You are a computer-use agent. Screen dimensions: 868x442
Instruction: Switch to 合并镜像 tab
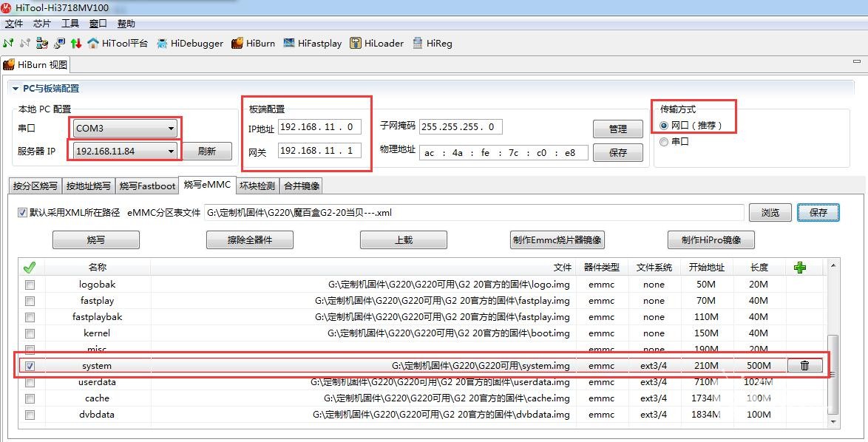[302, 186]
